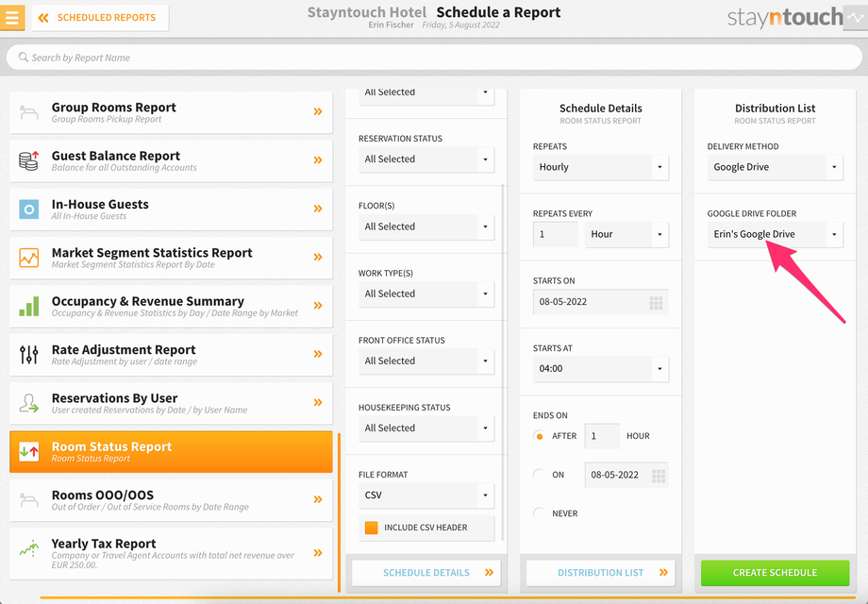Click the search magnifier icon
Viewport: 868px width, 604px height.
pyautogui.click(x=24, y=57)
